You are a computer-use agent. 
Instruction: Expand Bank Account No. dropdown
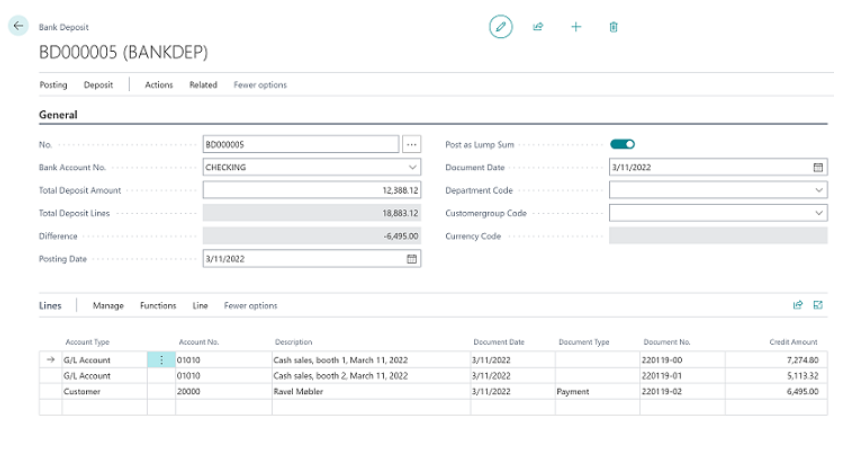click(412, 167)
